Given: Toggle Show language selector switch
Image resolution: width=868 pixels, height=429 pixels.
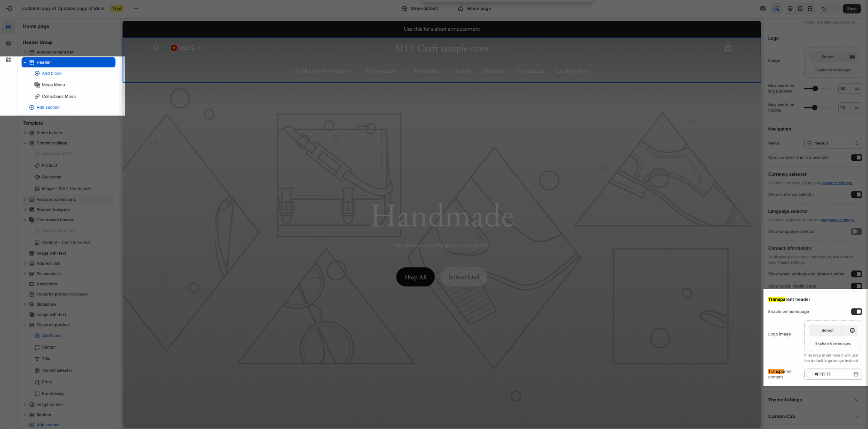Looking at the screenshot, I should tap(856, 232).
